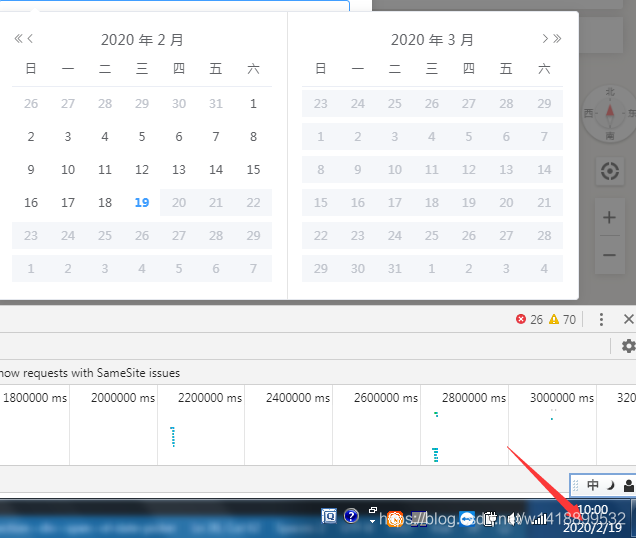Click the blue help question-mark tray icon
Screen dimensions: 636x538
351,516
